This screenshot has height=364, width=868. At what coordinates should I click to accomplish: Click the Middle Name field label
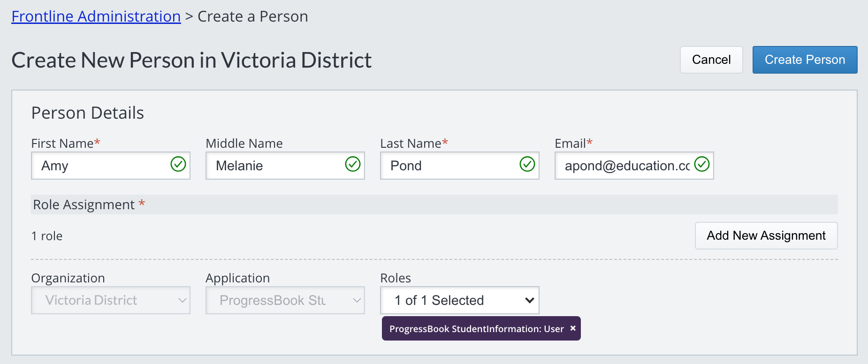click(244, 144)
